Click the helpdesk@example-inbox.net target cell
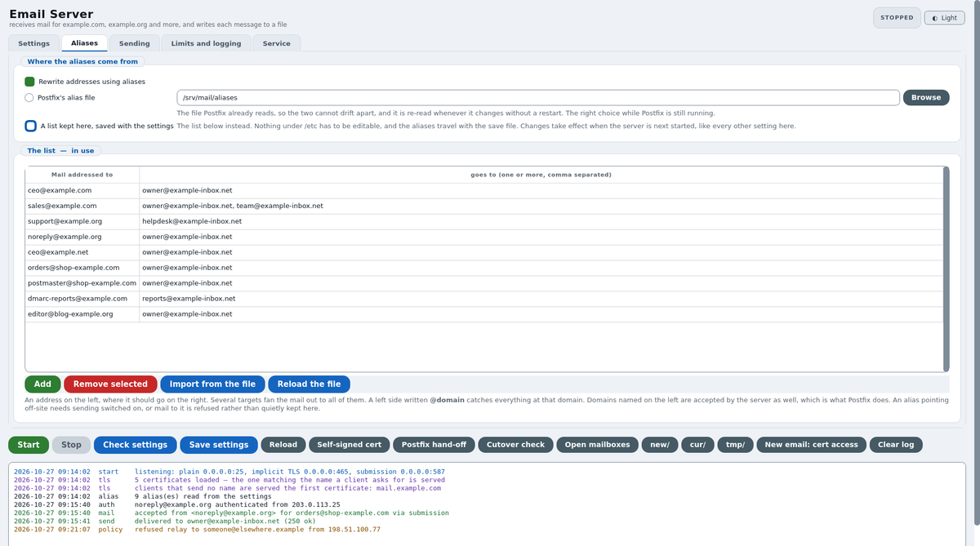This screenshot has height=546, width=980. pos(541,221)
